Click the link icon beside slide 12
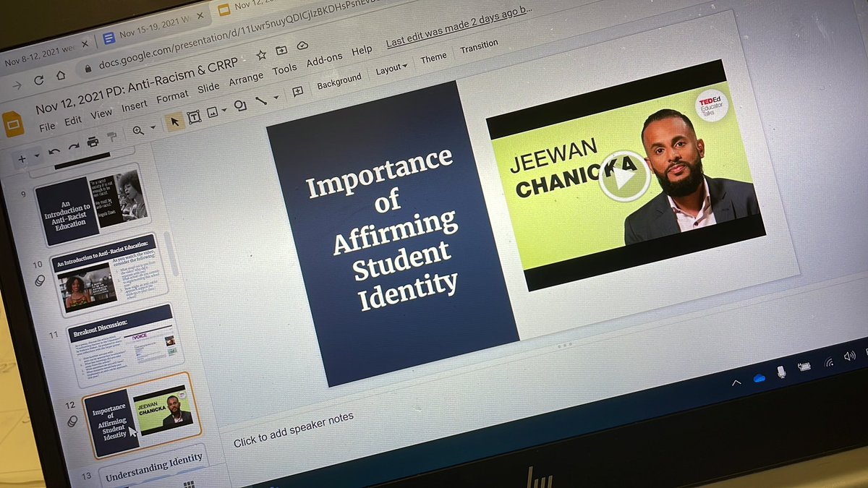868x488 pixels. [x=72, y=421]
